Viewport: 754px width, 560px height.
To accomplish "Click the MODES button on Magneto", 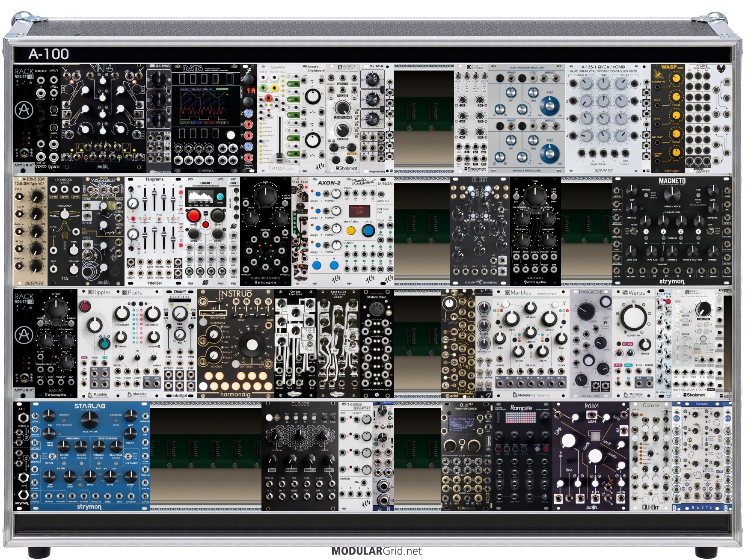I will [646, 196].
